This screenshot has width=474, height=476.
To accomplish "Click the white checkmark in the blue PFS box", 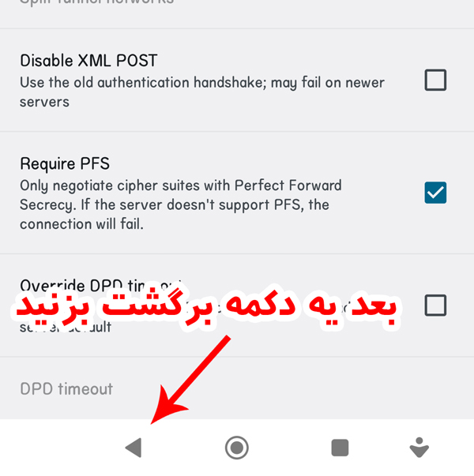I will click(435, 193).
